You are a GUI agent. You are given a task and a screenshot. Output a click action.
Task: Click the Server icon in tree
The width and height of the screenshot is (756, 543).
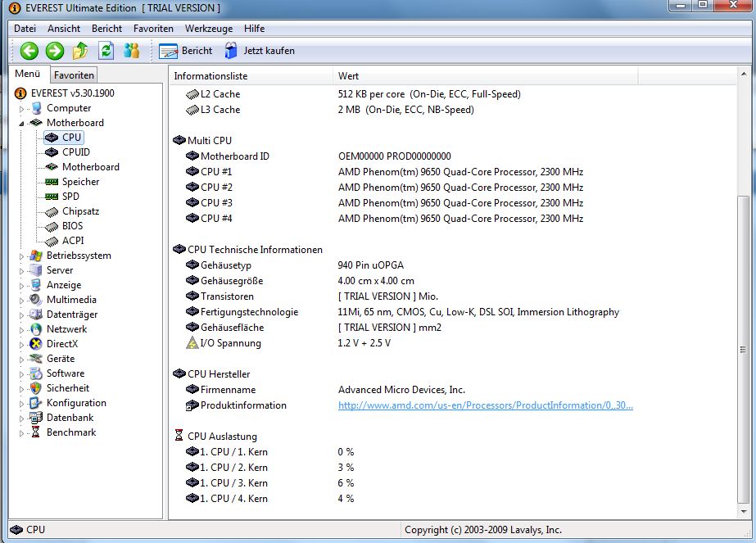(36, 270)
